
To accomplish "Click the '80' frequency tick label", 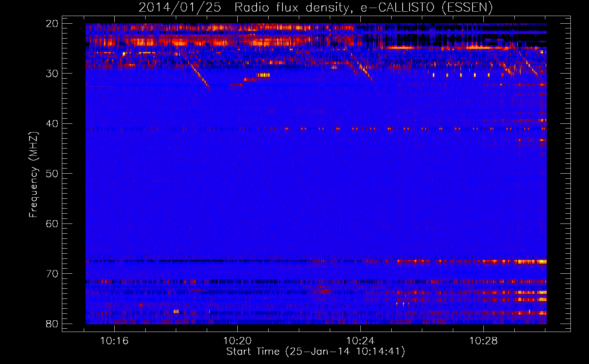I will [52, 324].
